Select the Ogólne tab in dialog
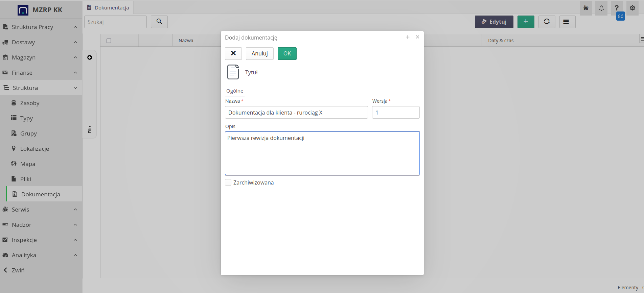 235,91
